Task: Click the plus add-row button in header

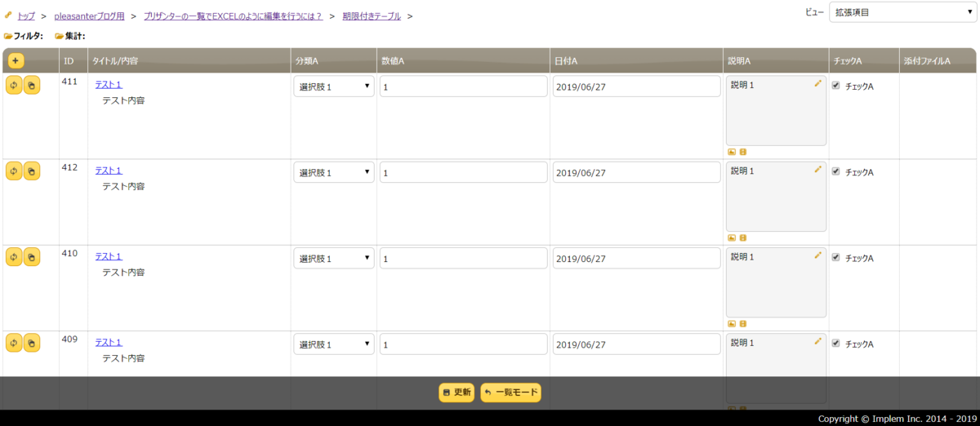Action: 16,60
